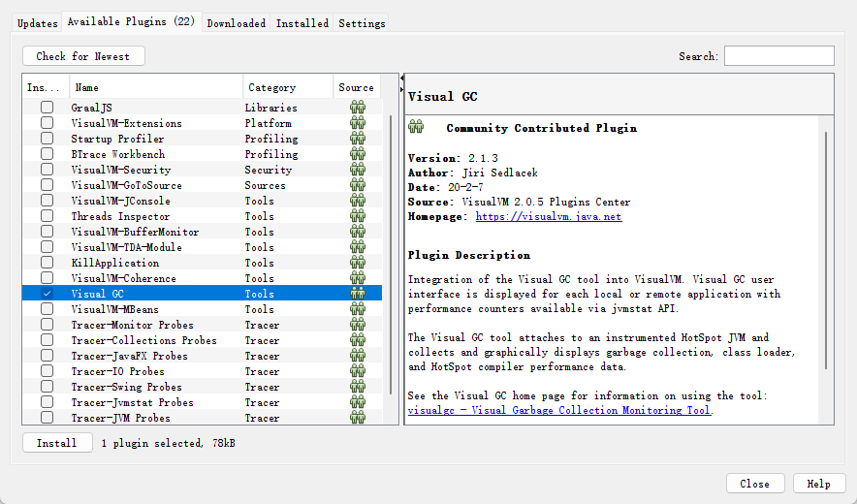
Task: Enable the KillApplication checkbox
Action: tap(47, 263)
